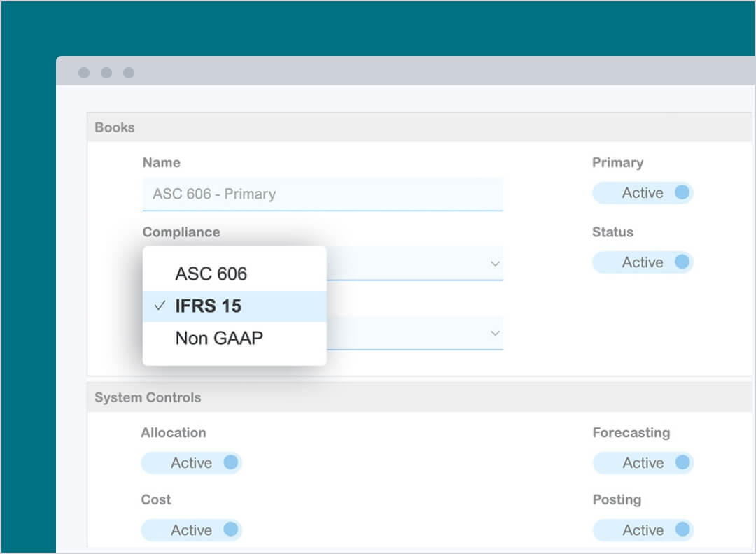Click the Forecasting label

tap(631, 432)
